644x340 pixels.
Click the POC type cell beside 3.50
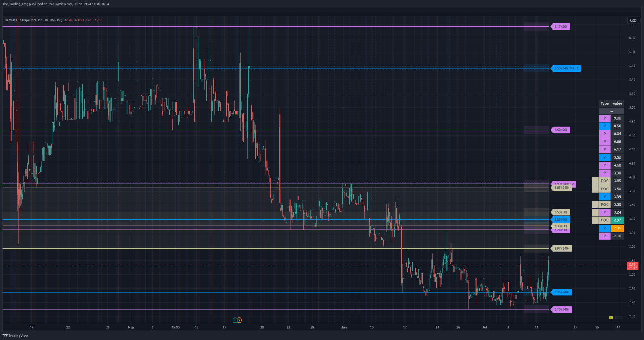pos(605,189)
